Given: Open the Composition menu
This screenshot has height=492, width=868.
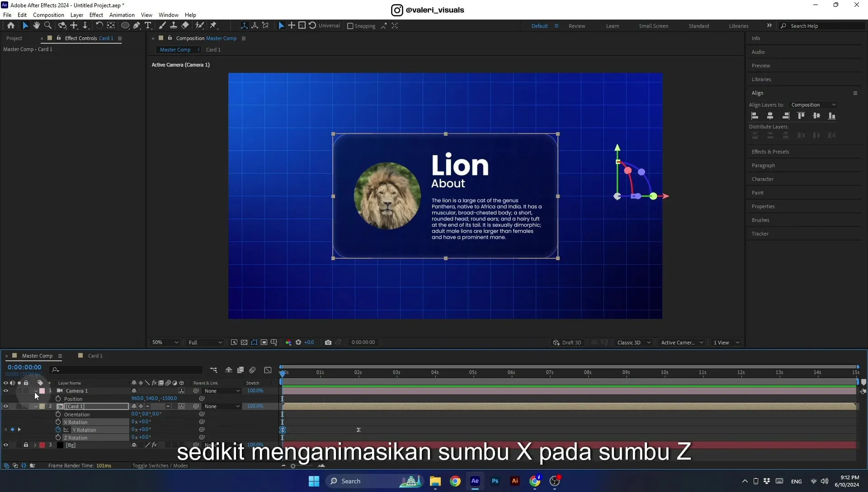Looking at the screenshot, I should click(x=48, y=15).
